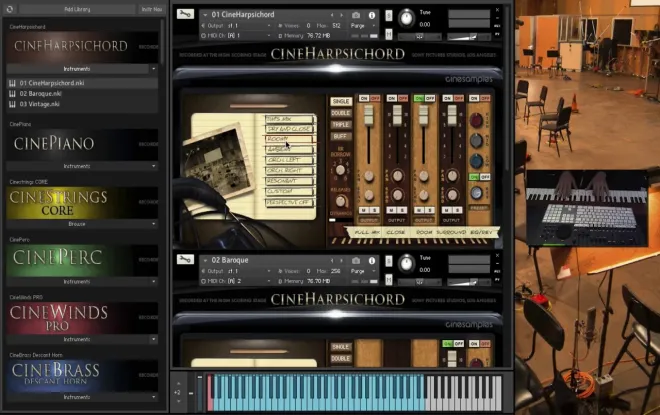Solo the Close channel with its S button
This screenshot has height=415, width=660.
click(x=402, y=210)
